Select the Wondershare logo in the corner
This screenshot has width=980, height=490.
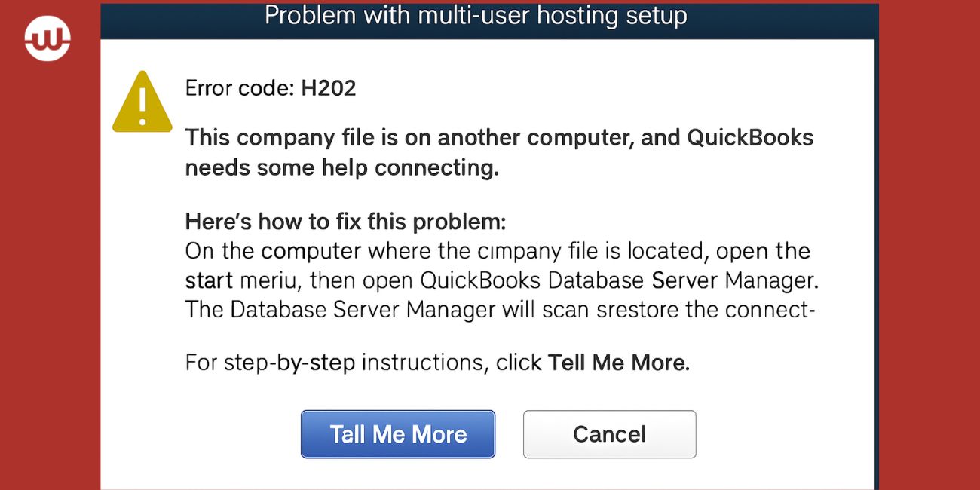(x=47, y=39)
